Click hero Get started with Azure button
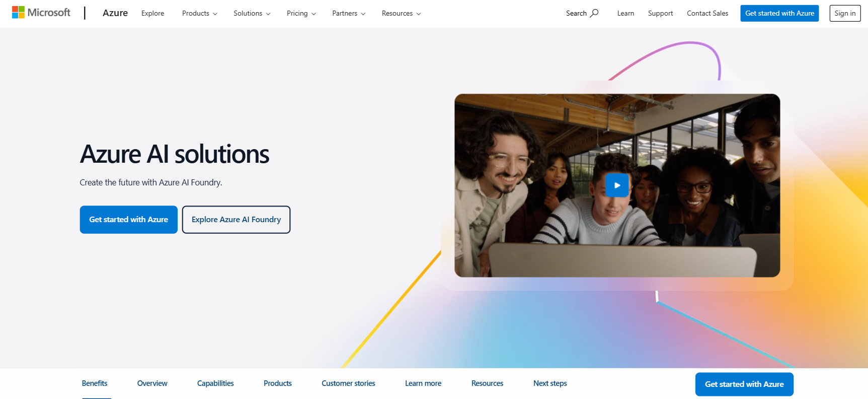The width and height of the screenshot is (868, 399). click(x=129, y=220)
